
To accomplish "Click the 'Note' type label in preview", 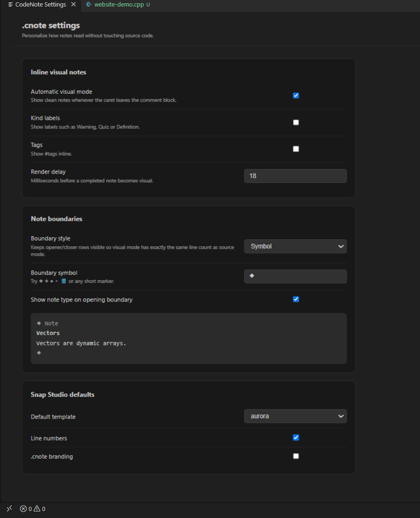I will click(51, 323).
